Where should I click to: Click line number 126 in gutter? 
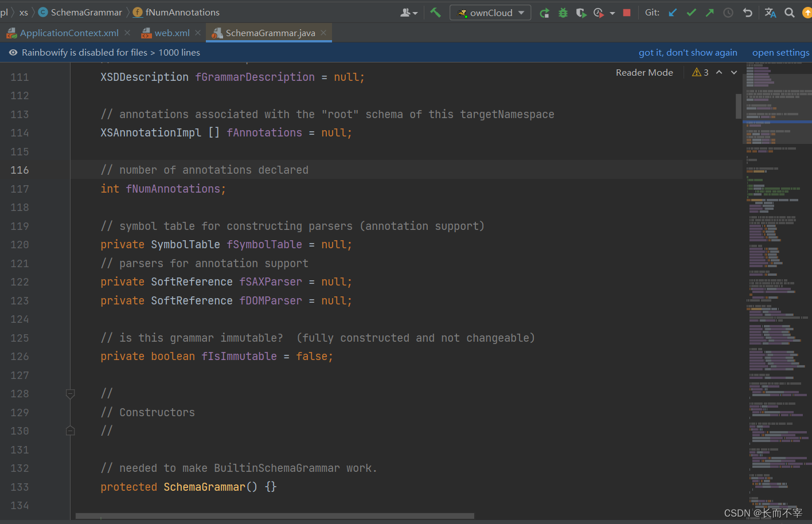point(19,357)
